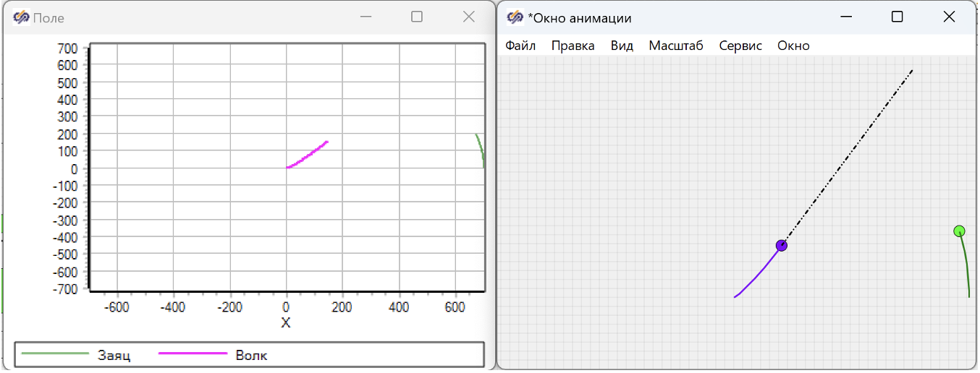Image resolution: width=980 pixels, height=373 pixels.
Task: Minimize the Поле window
Action: coord(366,17)
